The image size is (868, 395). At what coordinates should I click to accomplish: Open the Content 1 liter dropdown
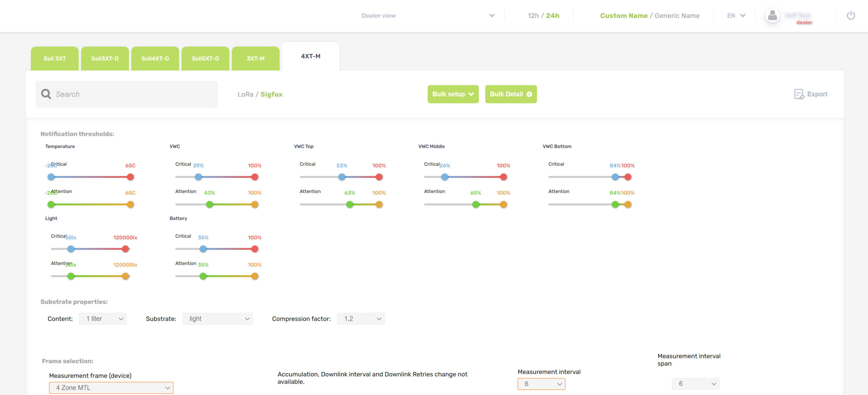(103, 319)
